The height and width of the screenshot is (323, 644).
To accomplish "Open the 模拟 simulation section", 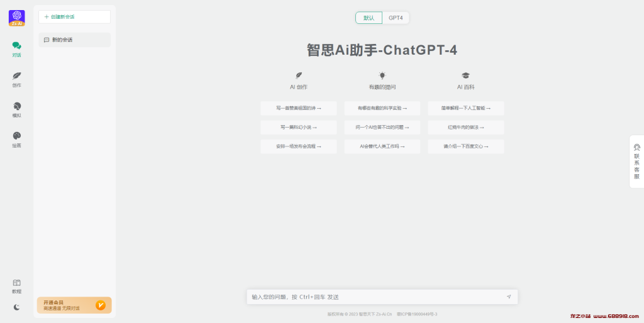I will (x=16, y=109).
